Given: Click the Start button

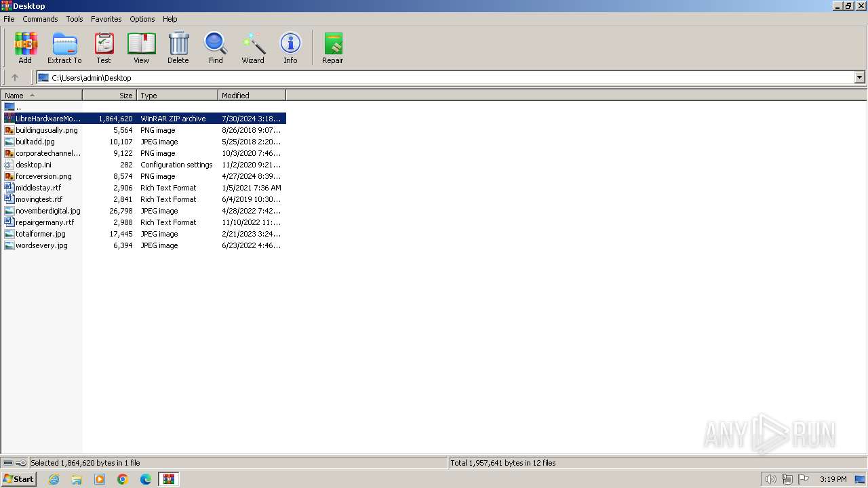Looking at the screenshot, I should click(18, 479).
